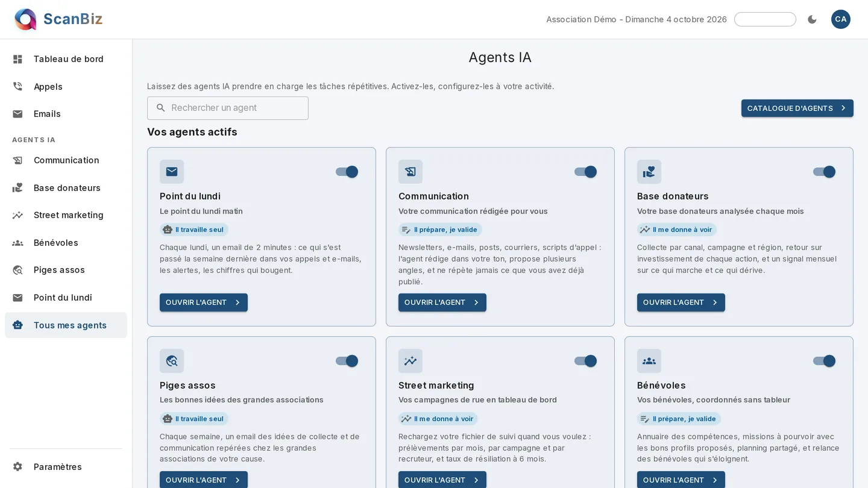Click the Emails envelope icon in sidebar

[x=17, y=114]
